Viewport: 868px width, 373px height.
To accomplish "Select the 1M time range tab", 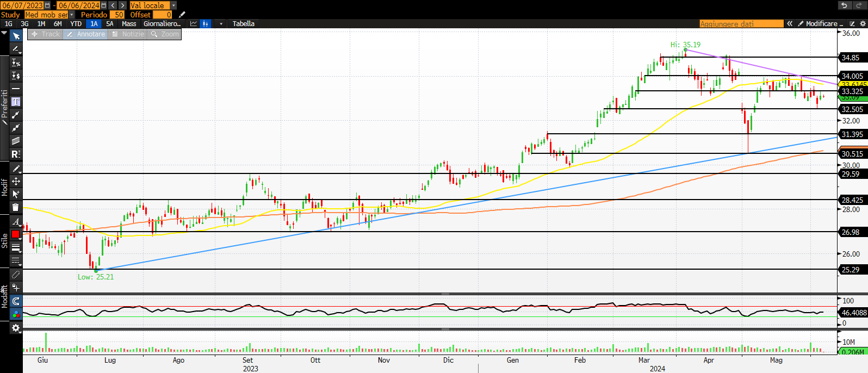I will click(41, 24).
